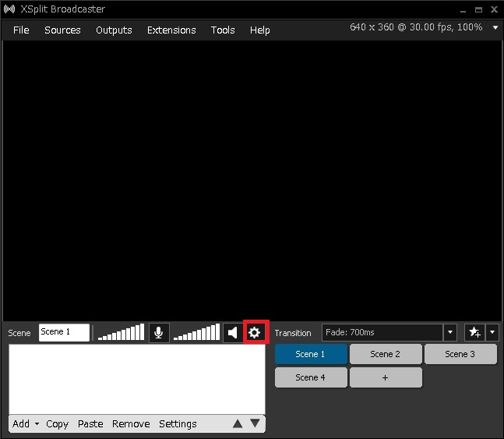Add a new scene with the plus button
This screenshot has height=439, width=504.
(386, 377)
